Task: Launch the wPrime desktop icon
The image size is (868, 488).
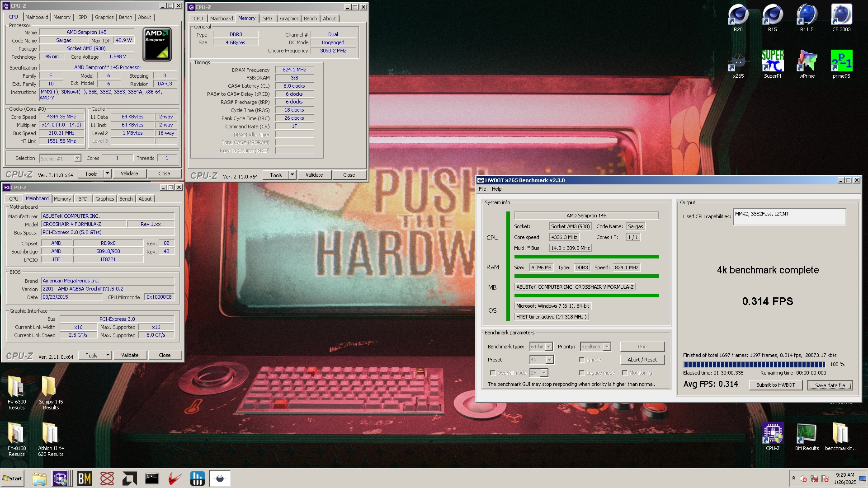Action: (807, 65)
